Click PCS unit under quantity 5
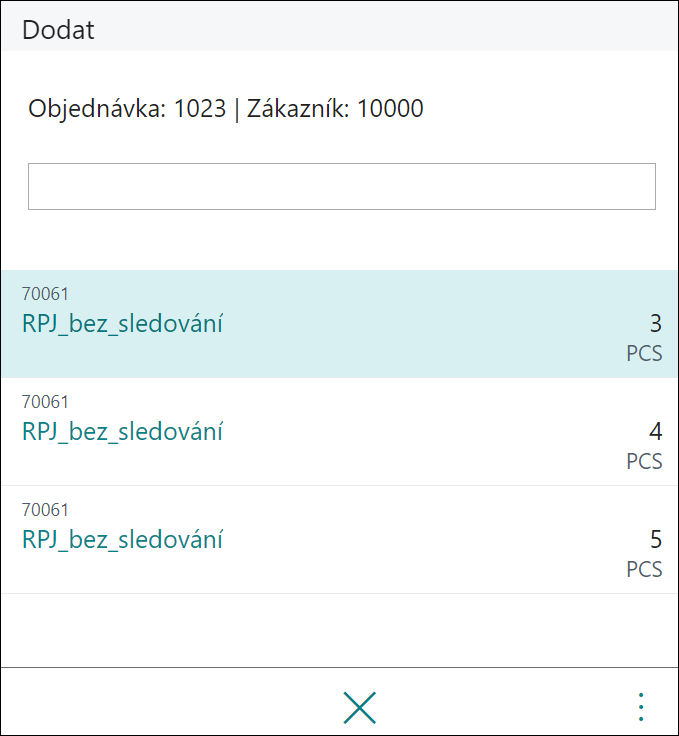Viewport: 679px width, 736px height. click(x=644, y=569)
